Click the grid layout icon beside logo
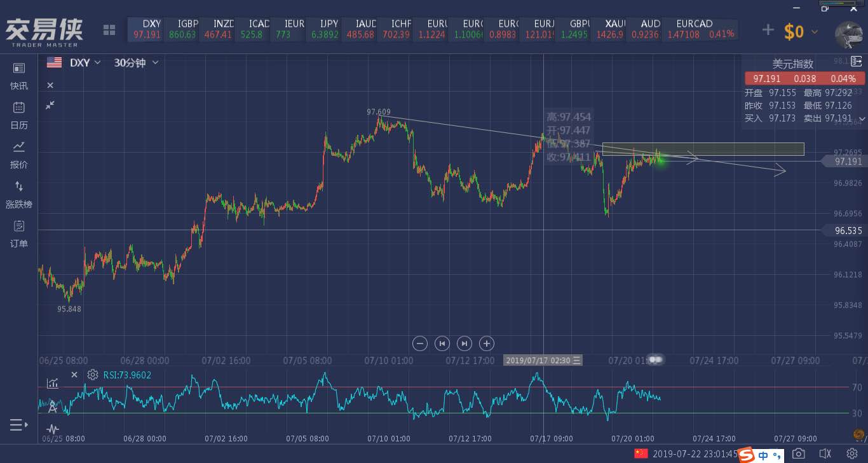 click(109, 30)
